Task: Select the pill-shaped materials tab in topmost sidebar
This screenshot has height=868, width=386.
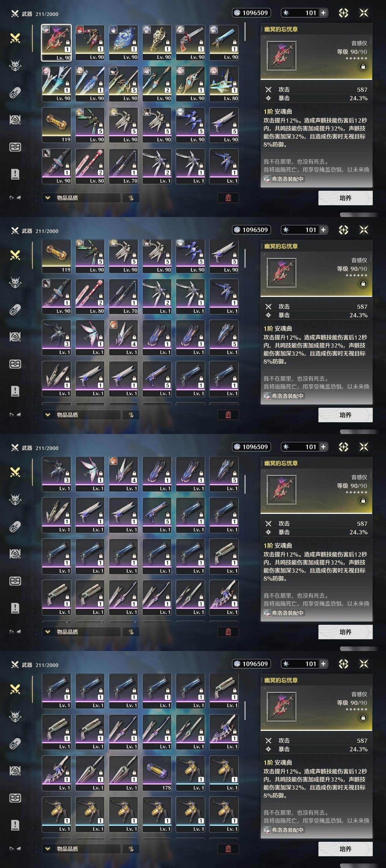Action: 15,93
